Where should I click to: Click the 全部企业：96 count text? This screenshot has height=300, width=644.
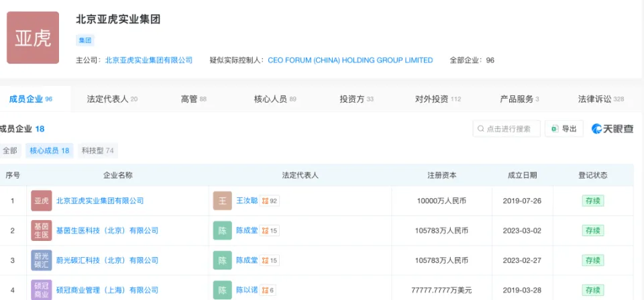point(472,60)
